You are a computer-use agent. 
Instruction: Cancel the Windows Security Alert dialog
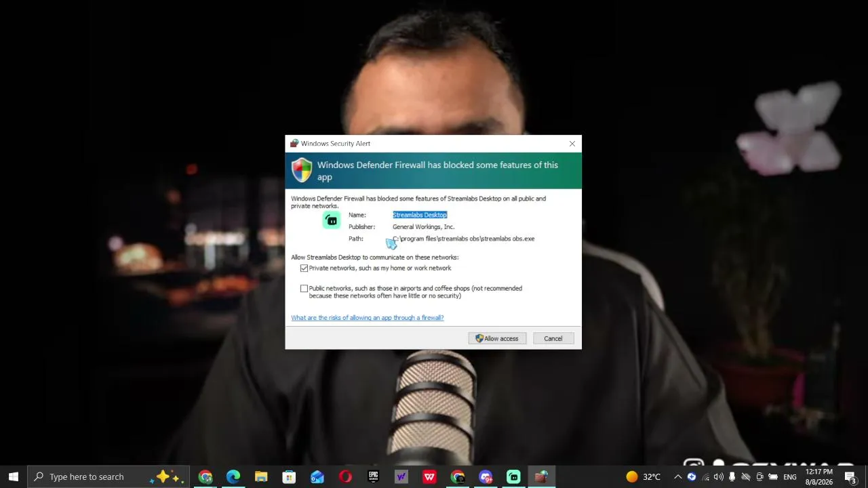pyautogui.click(x=553, y=338)
